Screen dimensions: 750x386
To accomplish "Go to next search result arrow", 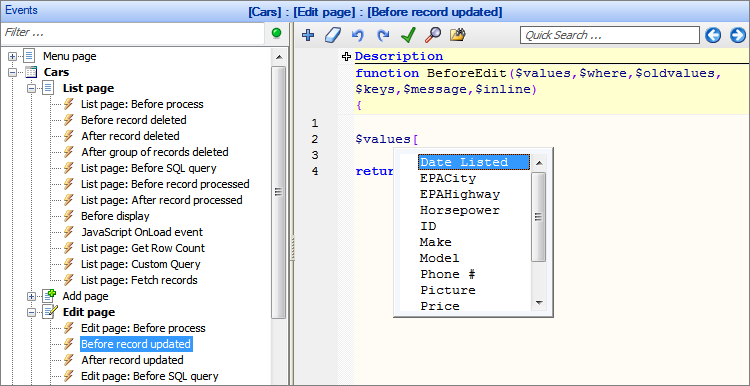I will [x=738, y=35].
